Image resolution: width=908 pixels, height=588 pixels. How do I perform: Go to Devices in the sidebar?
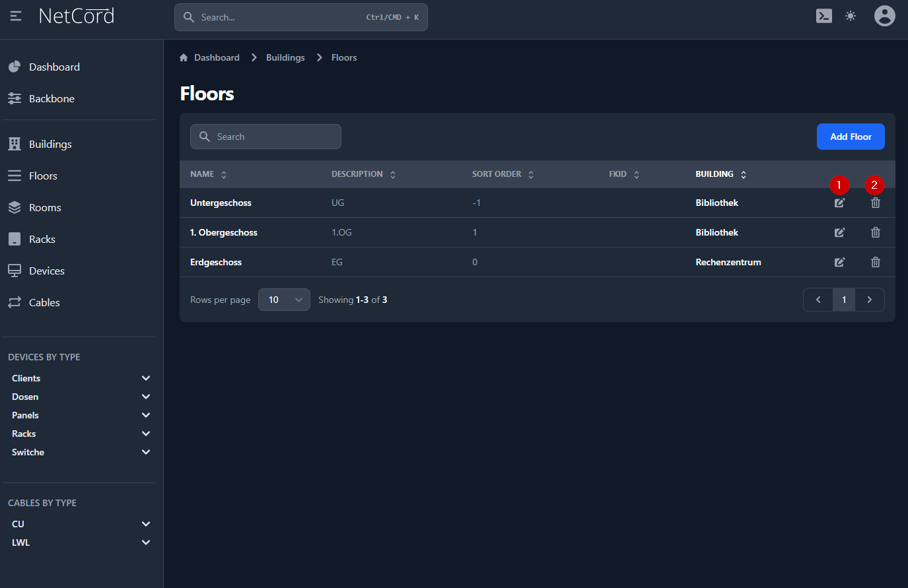[x=46, y=271]
